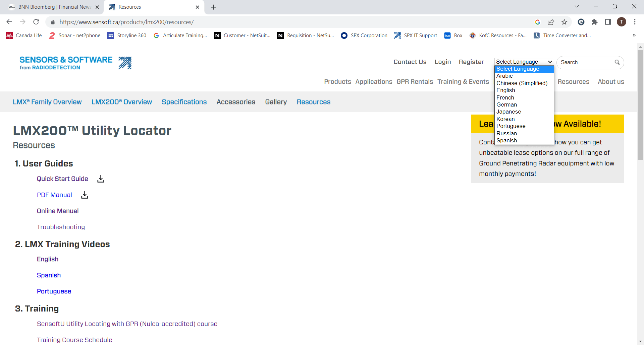Choose Korean from language list
Viewport: 644px width, 345px height.
point(524,119)
